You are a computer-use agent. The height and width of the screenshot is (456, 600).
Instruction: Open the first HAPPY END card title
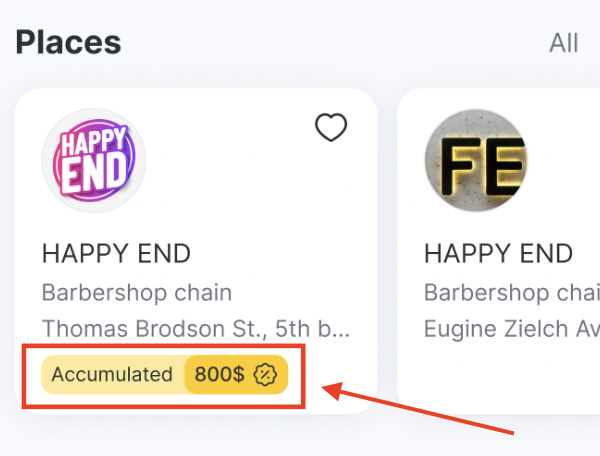116,253
